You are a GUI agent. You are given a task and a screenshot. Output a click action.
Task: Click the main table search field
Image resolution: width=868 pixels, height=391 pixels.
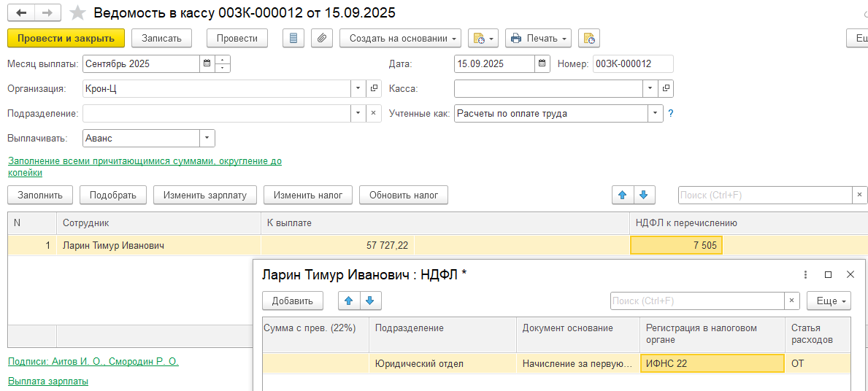point(764,195)
